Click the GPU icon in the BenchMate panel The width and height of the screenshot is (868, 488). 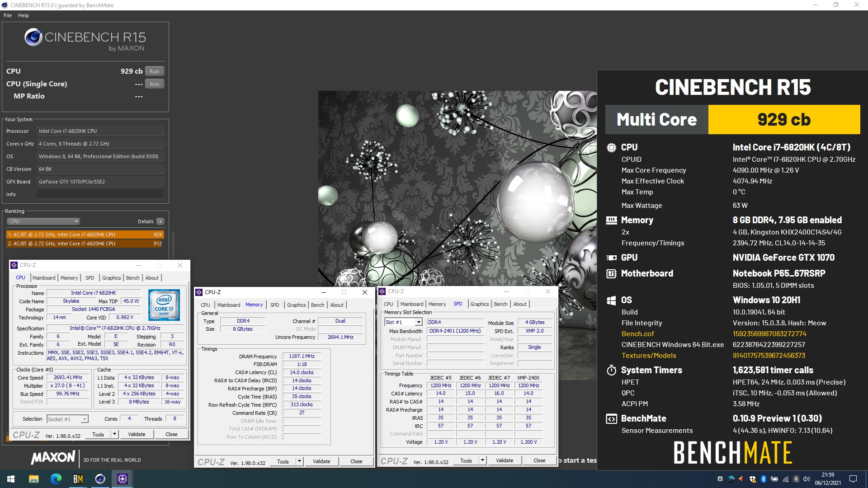tap(611, 258)
